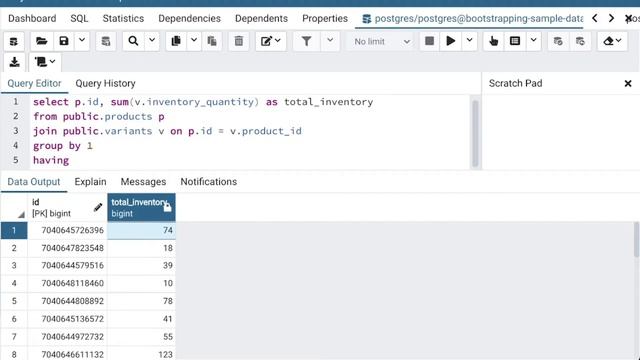This screenshot has width=640, height=360.
Task: Open Find with the magnifier icon
Action: pos(133,41)
